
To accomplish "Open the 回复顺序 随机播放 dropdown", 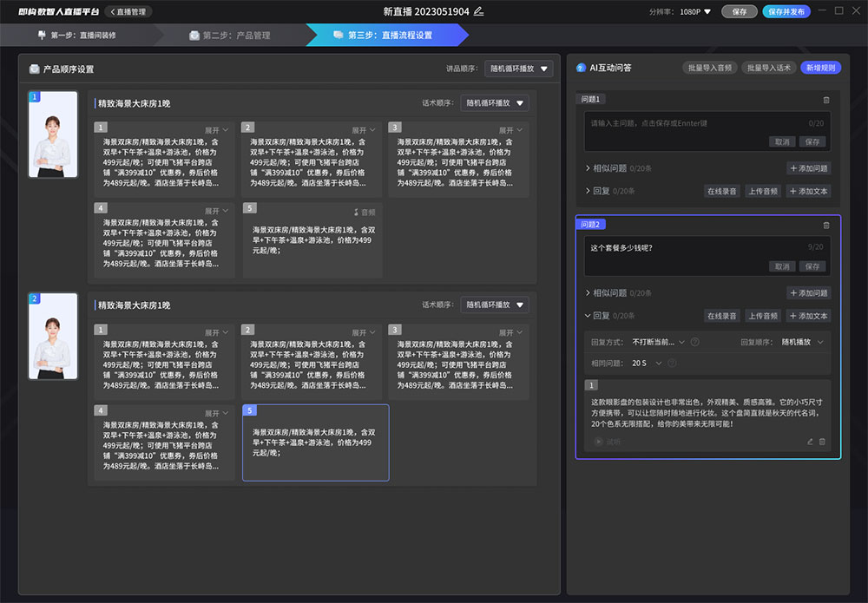I will tap(801, 342).
